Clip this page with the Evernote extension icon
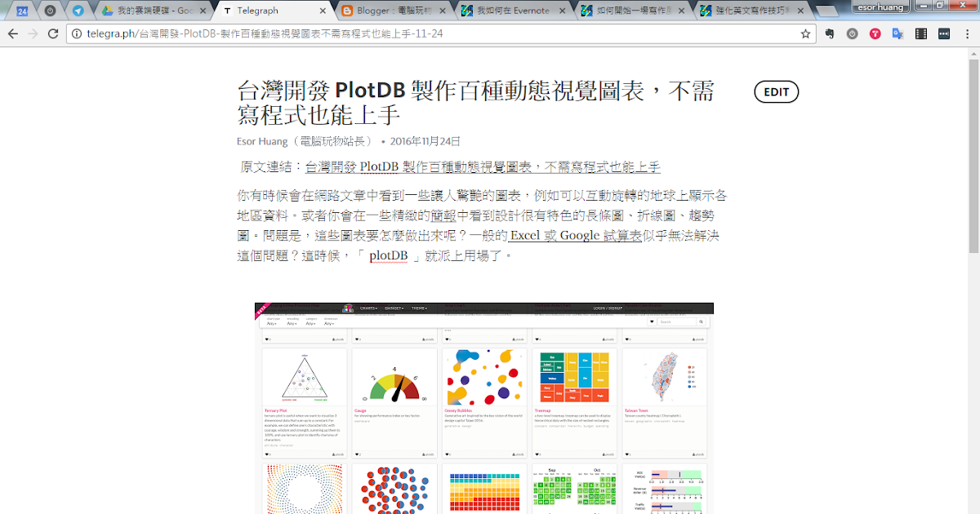Viewport: 980px width, 514px height. [x=829, y=34]
